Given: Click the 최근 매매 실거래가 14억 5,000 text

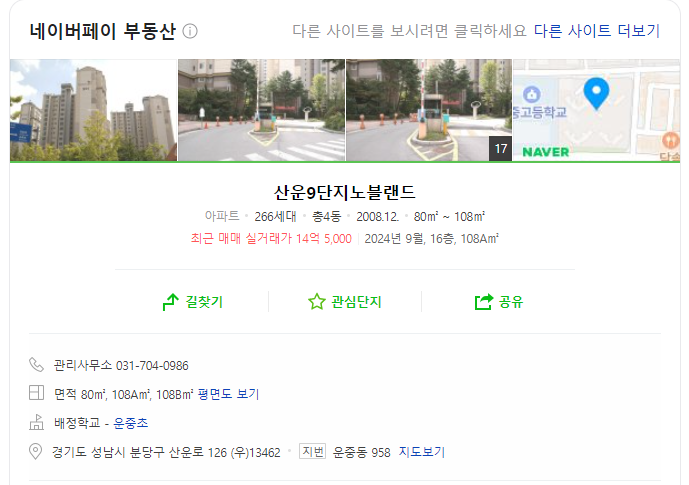Looking at the screenshot, I should tap(271, 239).
